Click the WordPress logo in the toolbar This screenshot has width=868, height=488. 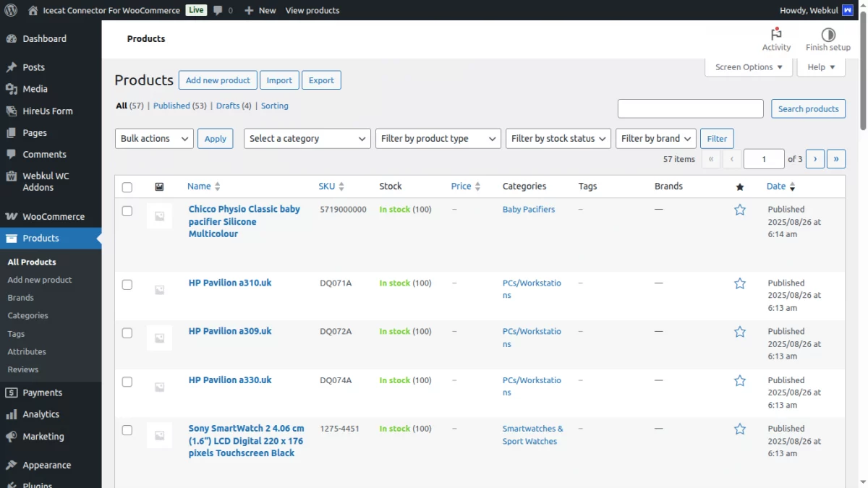[11, 10]
